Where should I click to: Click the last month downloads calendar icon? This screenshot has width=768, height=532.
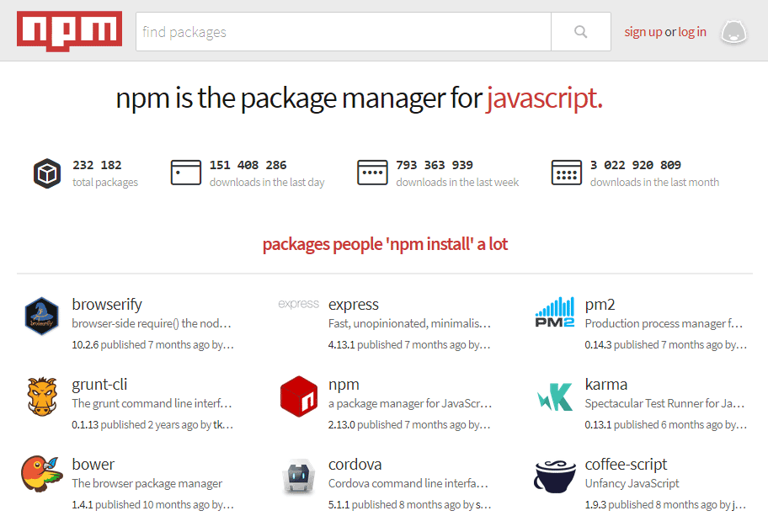coord(567,173)
